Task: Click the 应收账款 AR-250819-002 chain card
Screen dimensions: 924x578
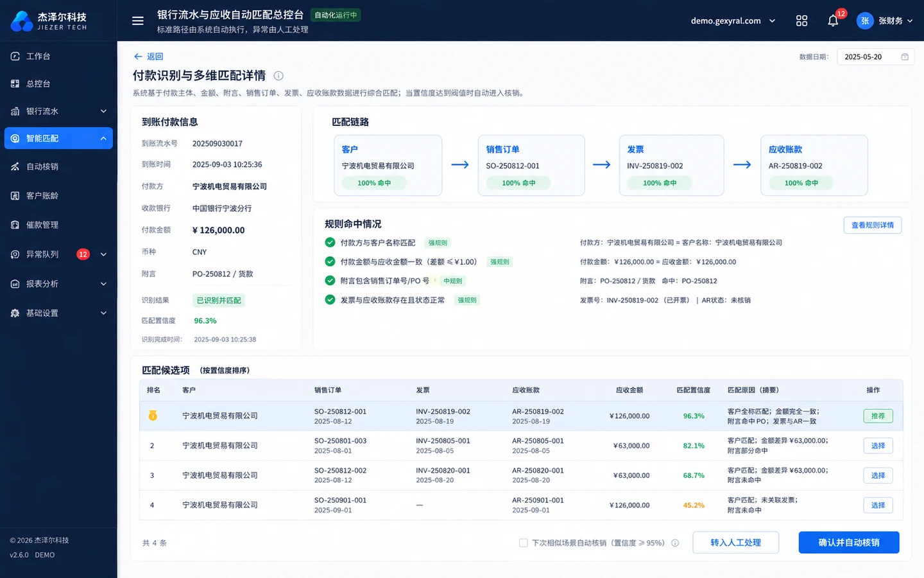Action: point(814,165)
